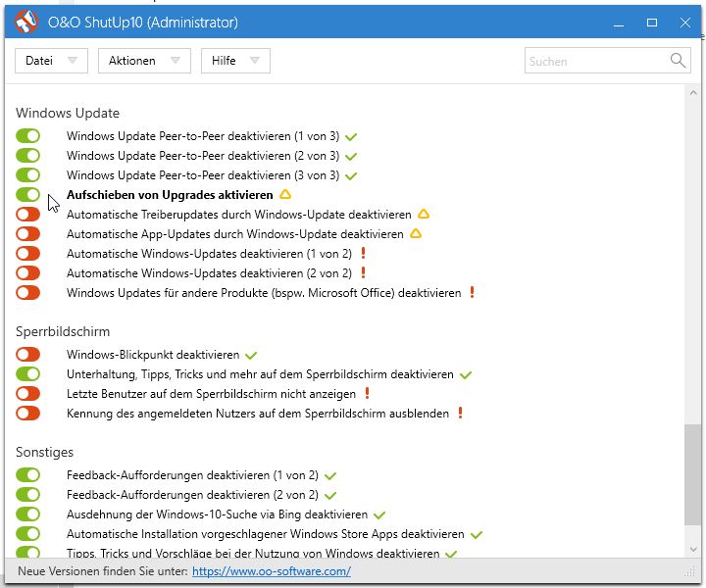Maximize the O&O ShutUp10 window
The height and width of the screenshot is (588, 706).
coord(652,23)
